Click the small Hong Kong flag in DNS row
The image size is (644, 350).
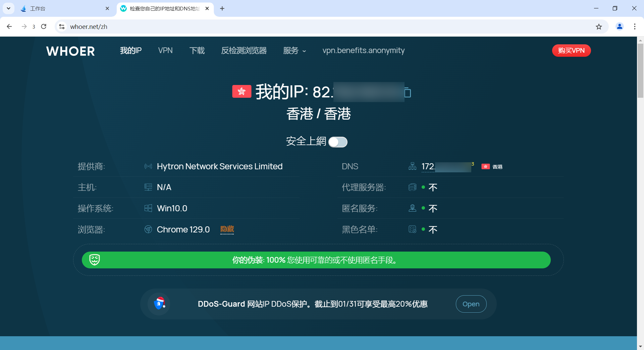pos(485,167)
